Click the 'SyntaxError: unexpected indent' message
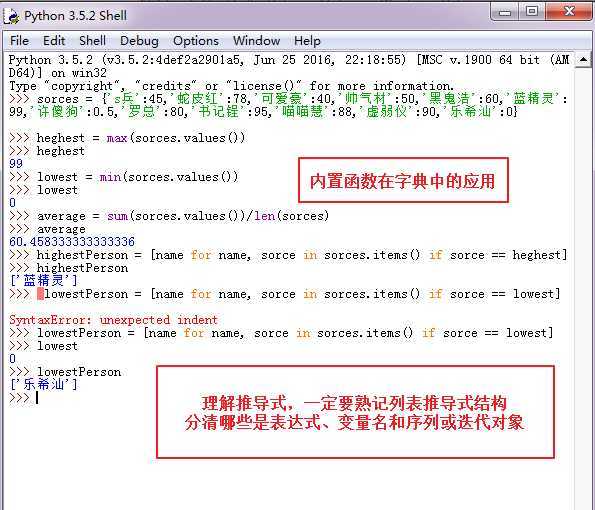 [113, 320]
